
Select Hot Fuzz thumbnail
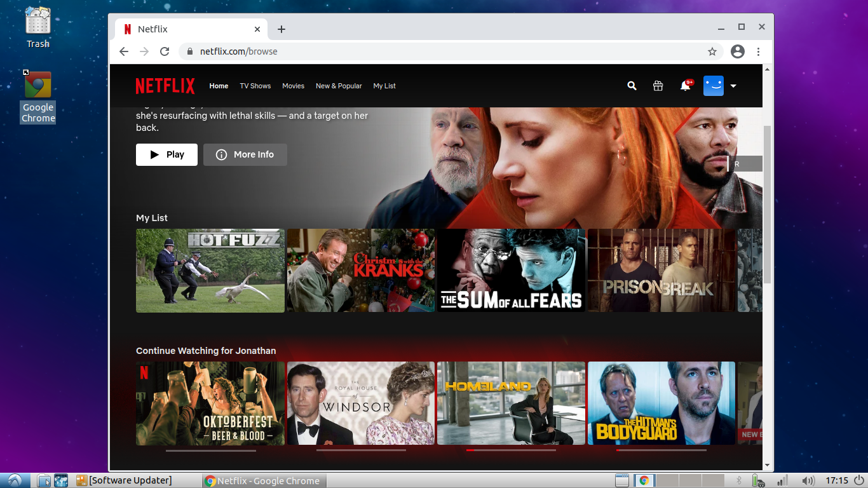(x=210, y=271)
